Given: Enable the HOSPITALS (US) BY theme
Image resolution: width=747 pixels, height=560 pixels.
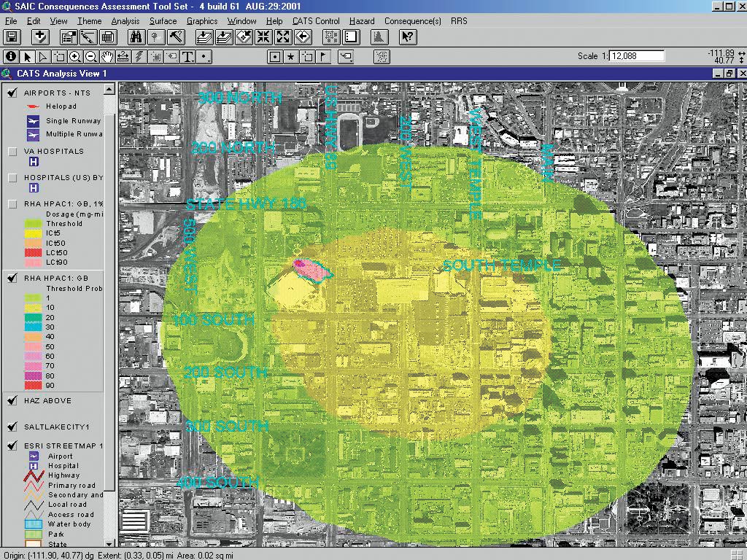Looking at the screenshot, I should point(13,178).
